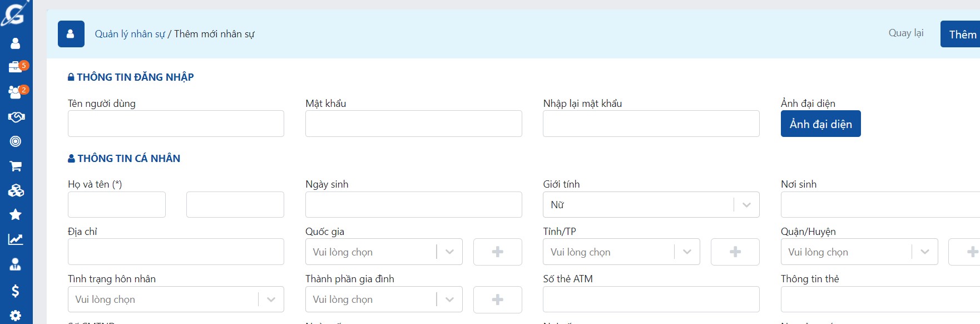Screen dimensions: 980x324
Task: Open the cubes sidebar icon
Action: coord(16,190)
